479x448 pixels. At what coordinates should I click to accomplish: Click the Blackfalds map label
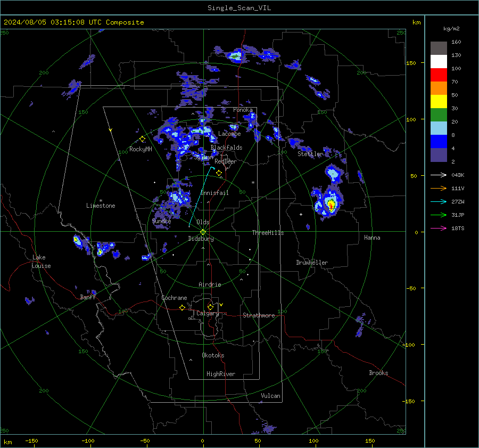coord(226,148)
